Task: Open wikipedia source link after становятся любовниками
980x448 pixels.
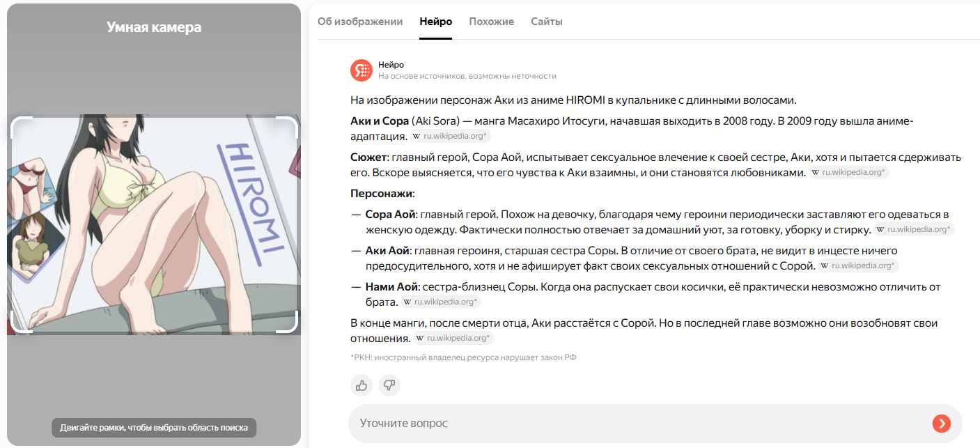Action: click(849, 173)
